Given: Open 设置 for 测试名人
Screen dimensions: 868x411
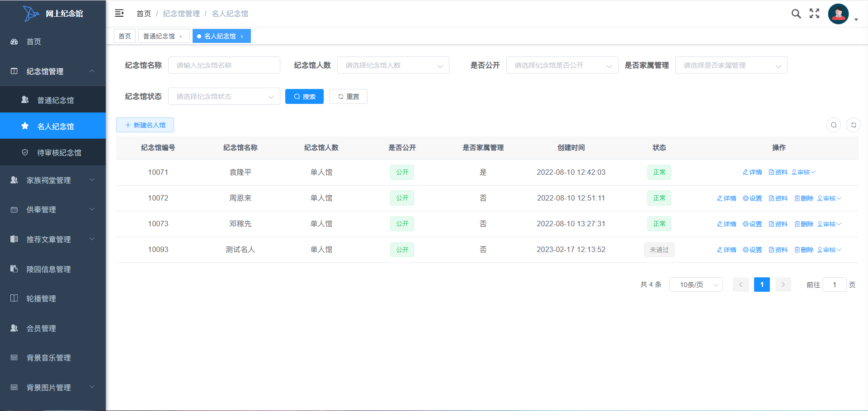Looking at the screenshot, I should click(x=752, y=250).
